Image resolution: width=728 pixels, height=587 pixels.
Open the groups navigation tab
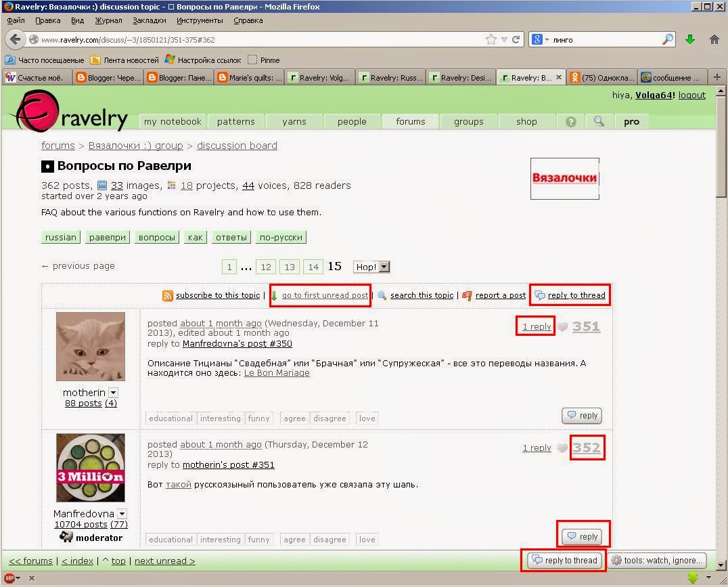(468, 121)
